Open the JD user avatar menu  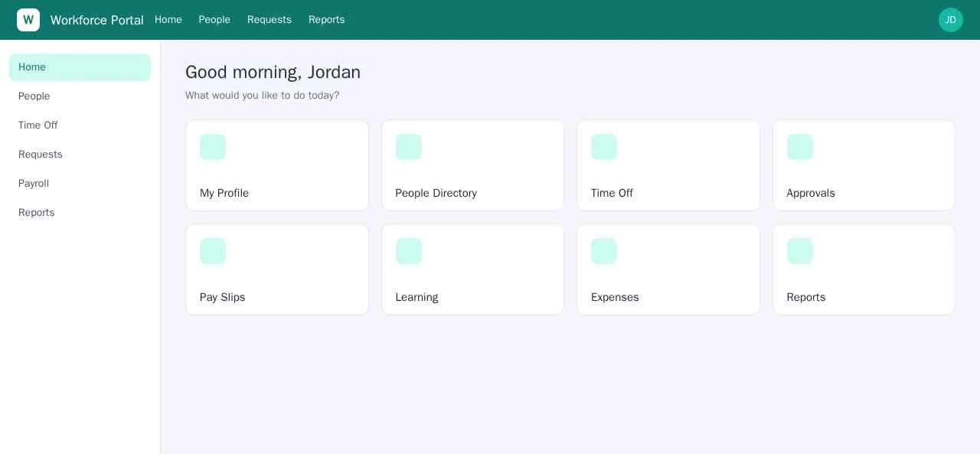[x=951, y=20]
